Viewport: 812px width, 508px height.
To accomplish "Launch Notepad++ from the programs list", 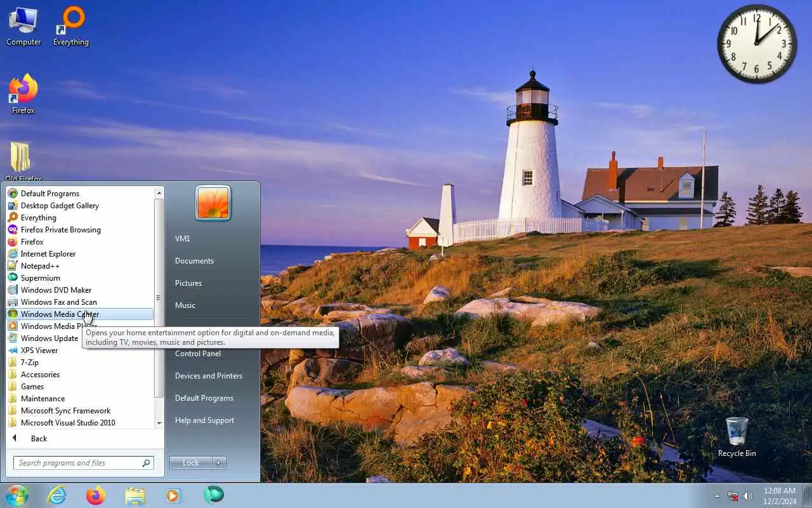I will (80, 266).
